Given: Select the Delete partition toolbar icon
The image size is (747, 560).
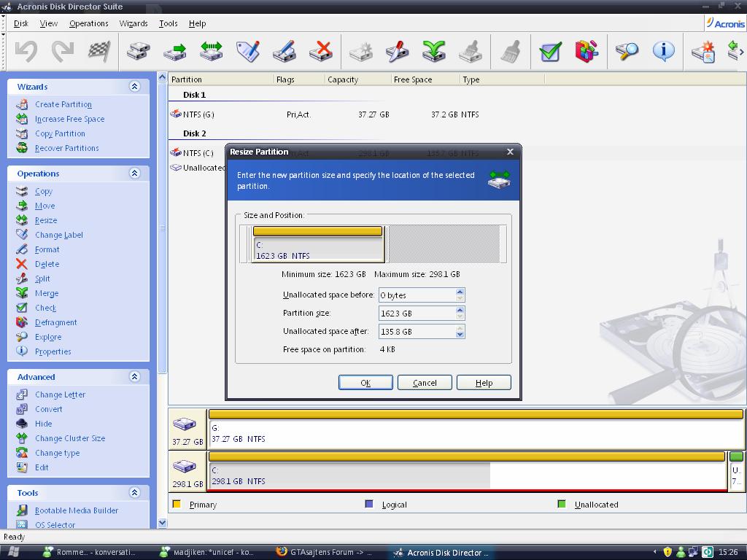Looking at the screenshot, I should (320, 51).
